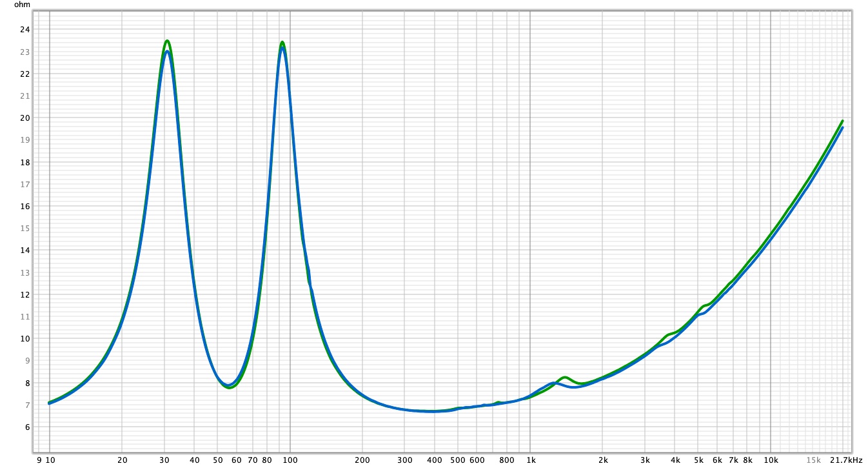Image resolution: width=868 pixels, height=468 pixels.
Task: Click the "ohm" unit label above vertical axis
Action: (x=22, y=4)
